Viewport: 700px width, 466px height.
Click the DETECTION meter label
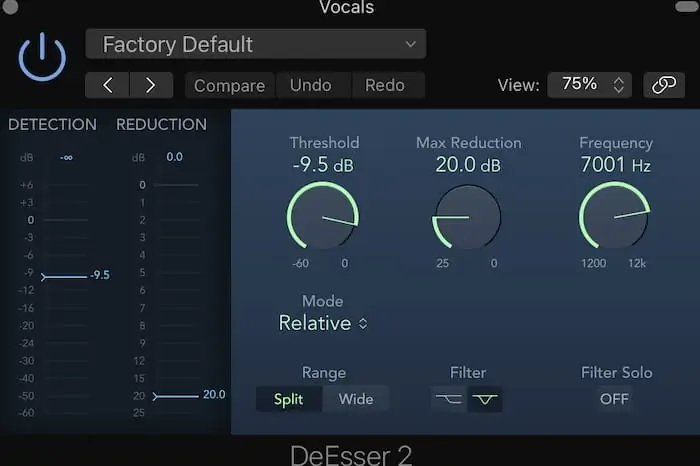52,125
